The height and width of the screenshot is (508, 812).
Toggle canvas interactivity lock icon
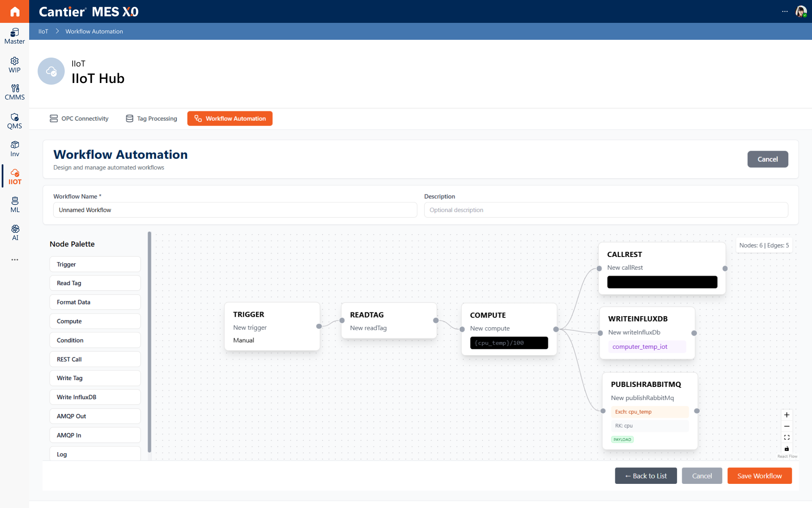tap(787, 448)
